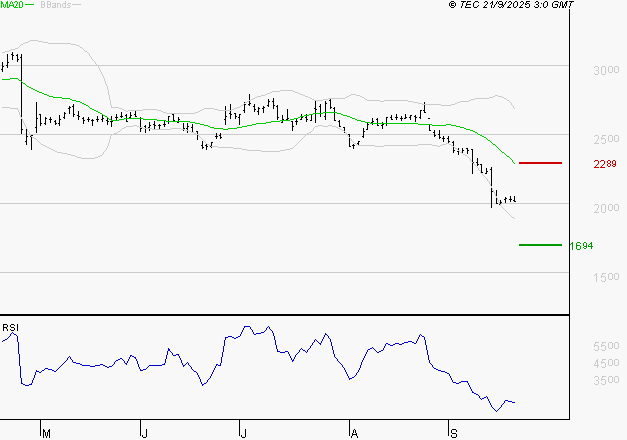Click the 3000 price axis label
This screenshot has width=627, height=440.
[x=606, y=70]
